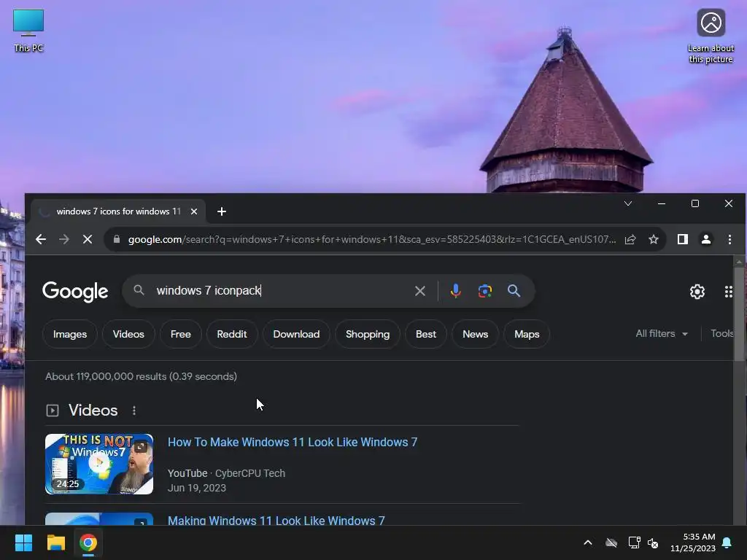The height and width of the screenshot is (560, 747).
Task: Share this page icon in address bar
Action: pyautogui.click(x=630, y=239)
